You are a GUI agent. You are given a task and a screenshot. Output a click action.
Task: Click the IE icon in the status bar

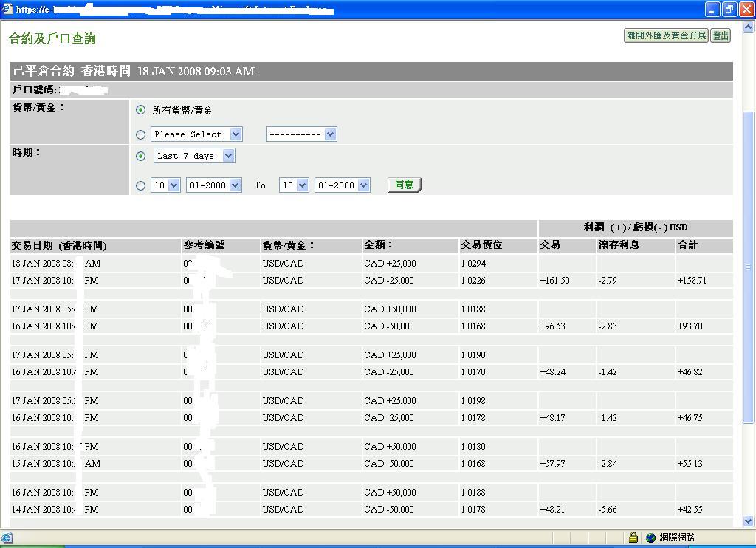coord(7,538)
